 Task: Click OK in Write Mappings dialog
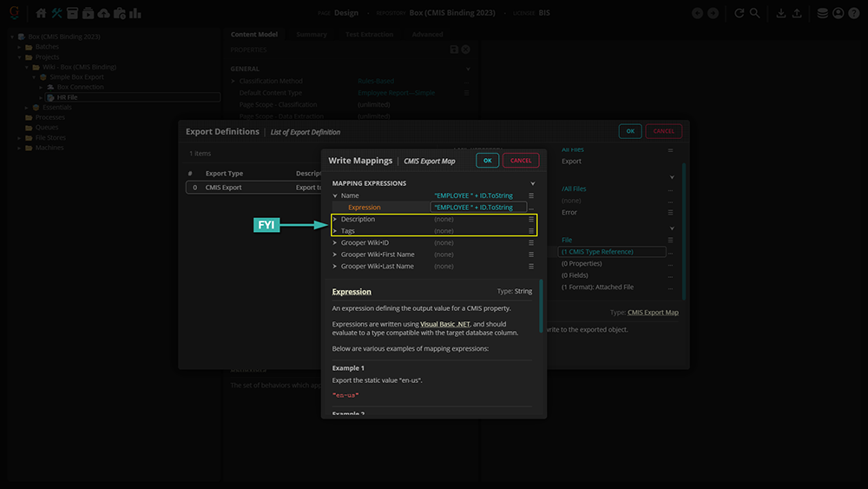487,161
